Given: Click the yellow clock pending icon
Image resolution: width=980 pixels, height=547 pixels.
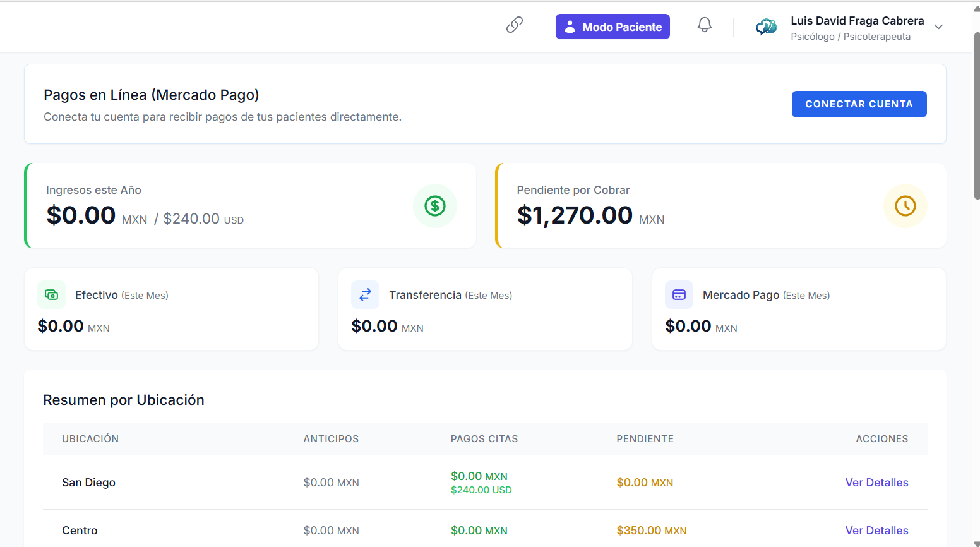Looking at the screenshot, I should tap(905, 206).
